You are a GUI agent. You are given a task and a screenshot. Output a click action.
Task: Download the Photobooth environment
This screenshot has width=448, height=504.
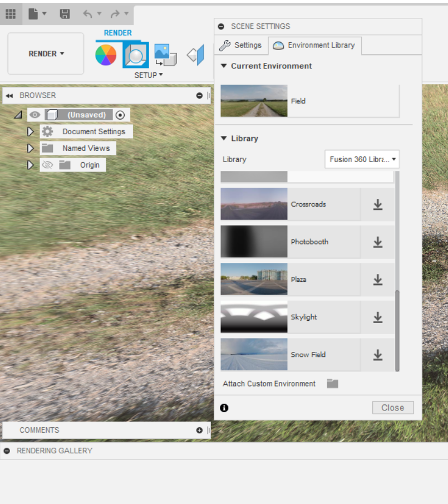click(x=378, y=242)
